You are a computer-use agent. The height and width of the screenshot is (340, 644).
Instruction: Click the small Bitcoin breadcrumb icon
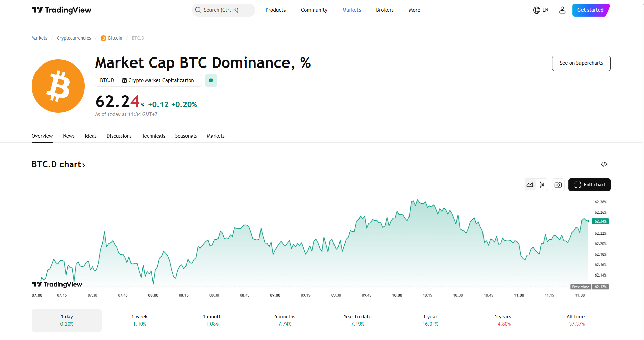click(x=103, y=38)
